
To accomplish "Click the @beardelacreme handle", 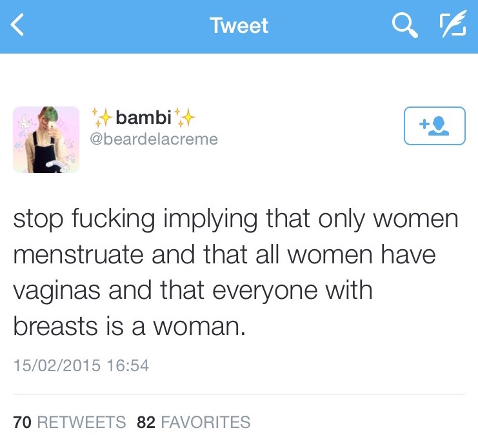I will [x=155, y=139].
